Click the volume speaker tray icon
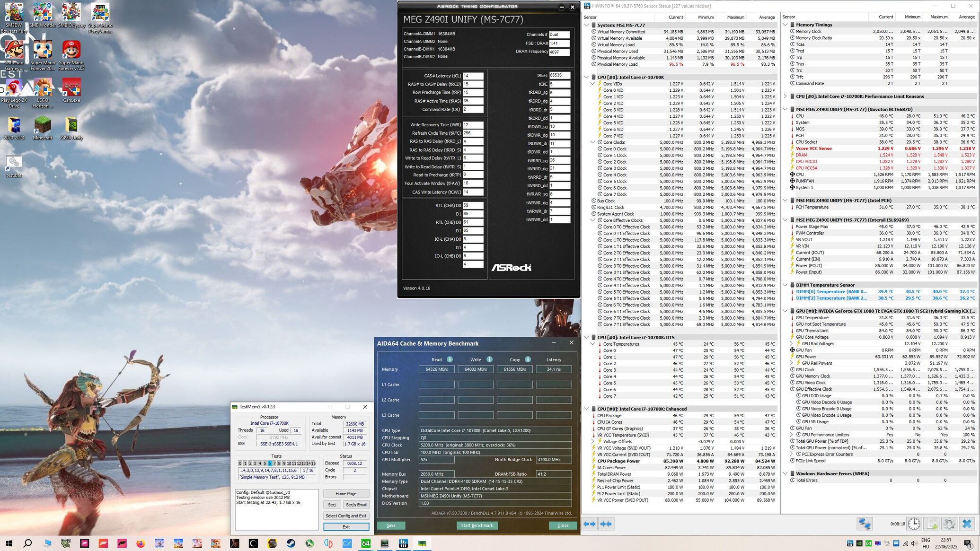This screenshot has height=551, width=980. (914, 543)
